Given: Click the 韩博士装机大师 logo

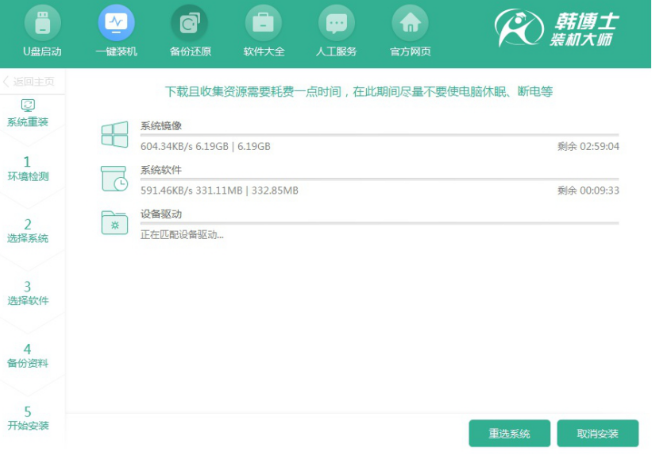Looking at the screenshot, I should pos(565,30).
